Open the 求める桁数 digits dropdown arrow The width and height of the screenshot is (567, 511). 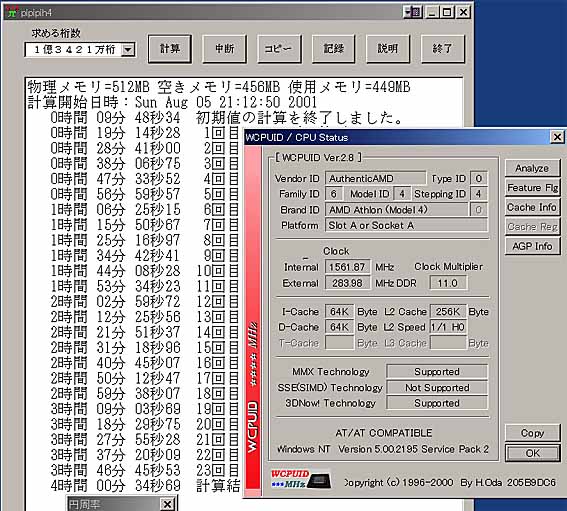[128, 50]
